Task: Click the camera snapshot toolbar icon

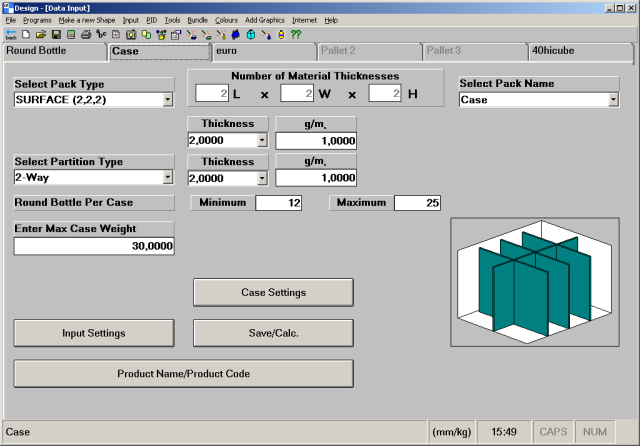Action: pyautogui.click(x=131, y=35)
